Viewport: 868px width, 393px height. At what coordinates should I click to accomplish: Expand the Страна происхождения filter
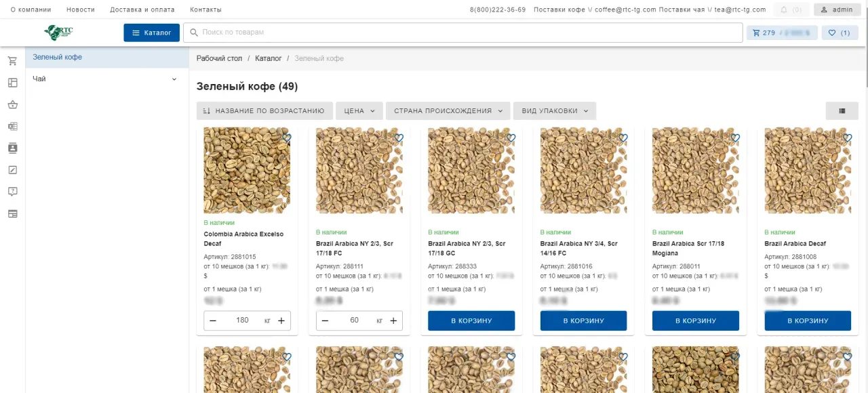[x=448, y=111]
